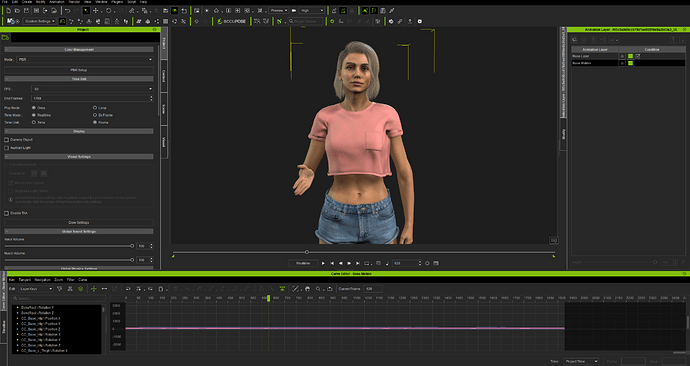690x366 pixels.
Task: Click the green hexagon icon in Curve Editor toolbar
Action: [x=81, y=289]
